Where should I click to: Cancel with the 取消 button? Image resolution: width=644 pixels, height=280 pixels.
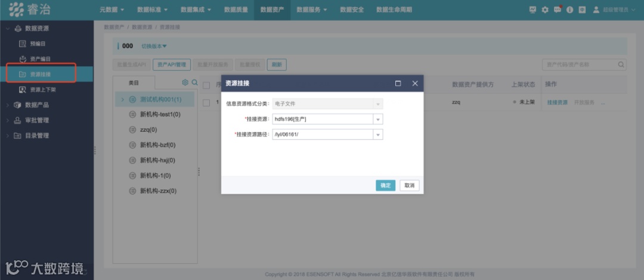(410, 185)
